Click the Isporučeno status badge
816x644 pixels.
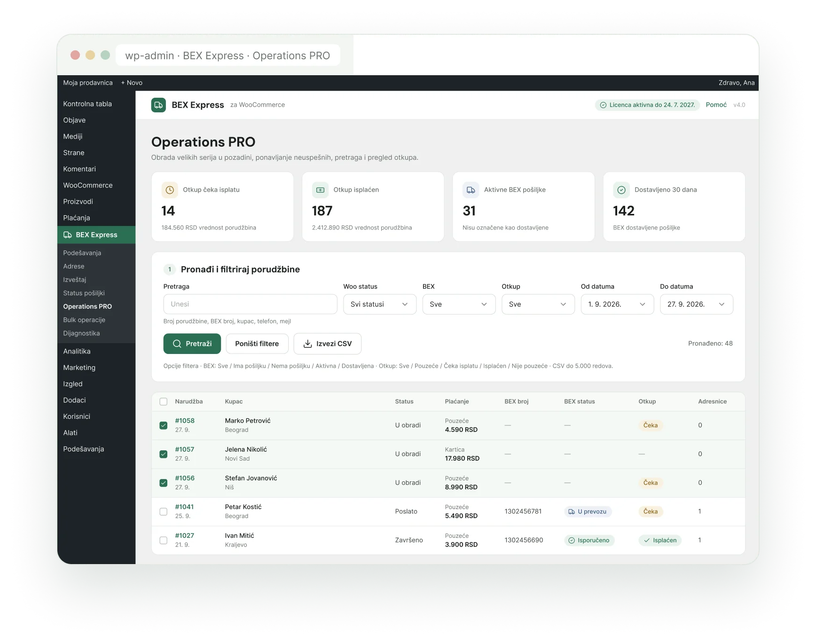589,540
